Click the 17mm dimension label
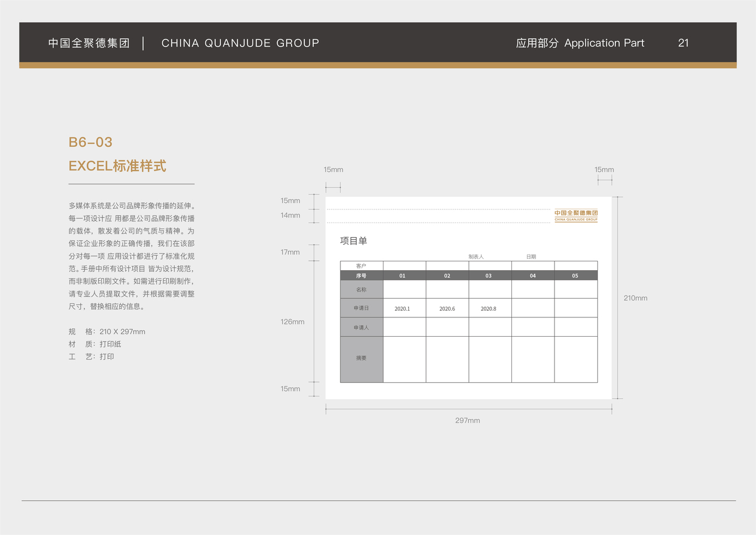 tap(290, 252)
